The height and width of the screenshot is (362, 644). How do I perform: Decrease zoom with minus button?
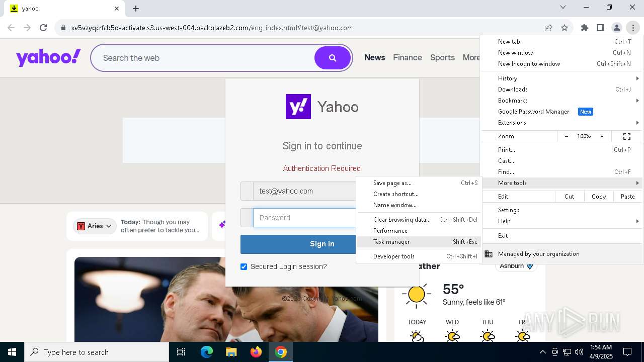coord(567,136)
